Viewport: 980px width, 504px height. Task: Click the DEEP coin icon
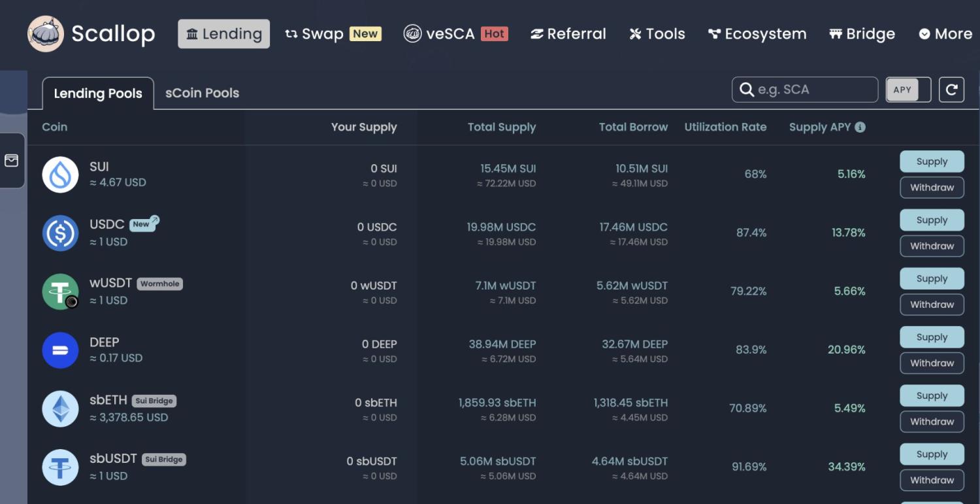pyautogui.click(x=60, y=350)
